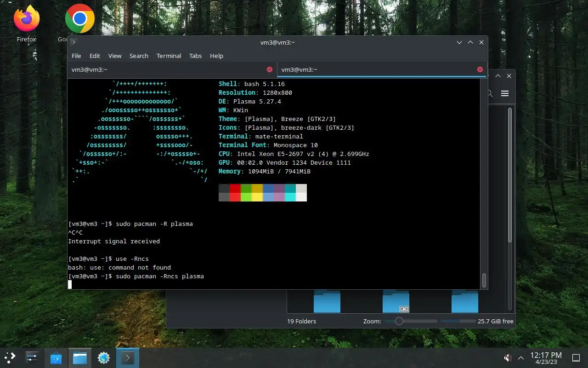Screen dimensions: 588x368
Task: Click the 'sudo pacman -R plasma' command line
Action: tap(130, 224)
